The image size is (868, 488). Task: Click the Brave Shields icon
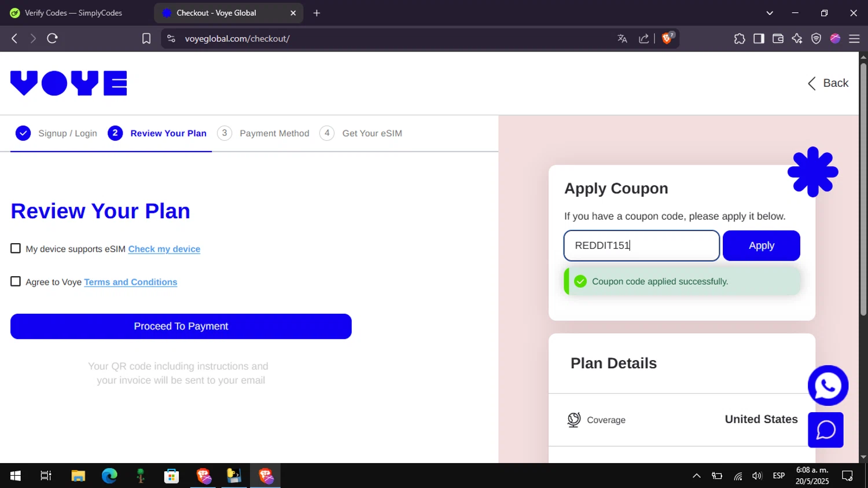(x=668, y=38)
